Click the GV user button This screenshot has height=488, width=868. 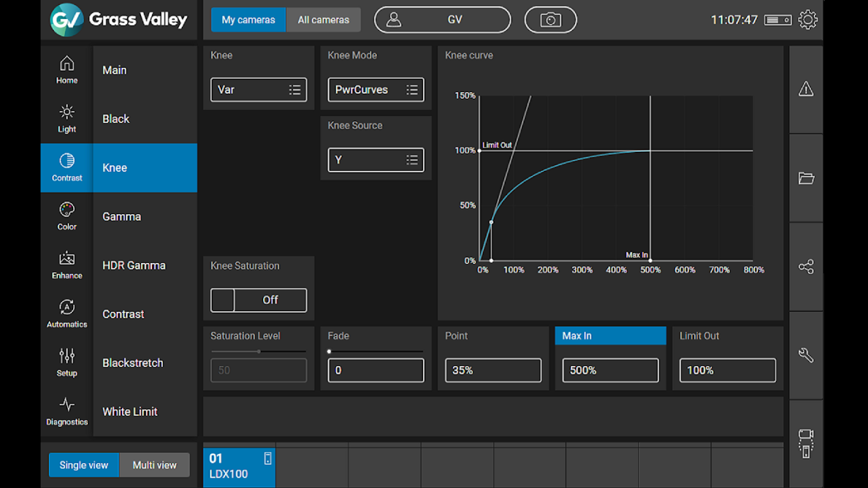[443, 20]
